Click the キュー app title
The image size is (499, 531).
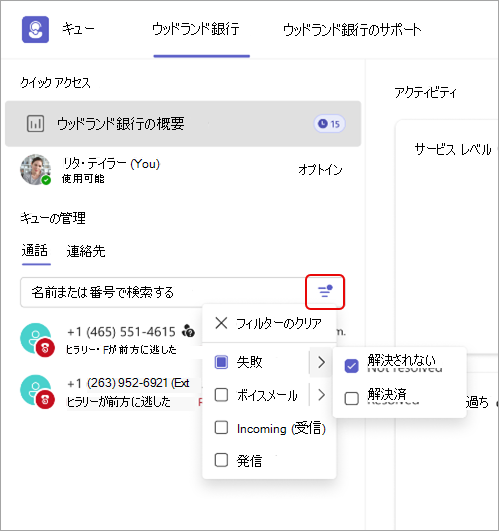point(78,29)
